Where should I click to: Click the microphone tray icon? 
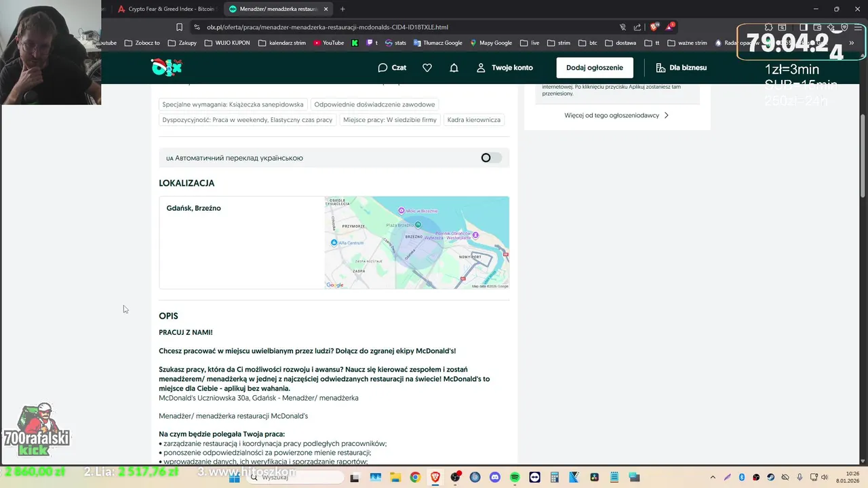coord(800,478)
